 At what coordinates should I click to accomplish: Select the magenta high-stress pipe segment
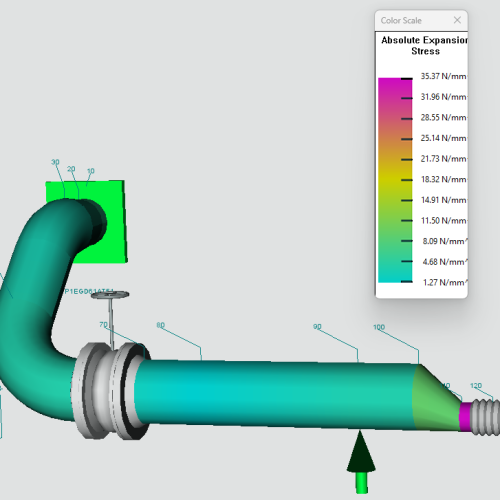[x=465, y=417]
